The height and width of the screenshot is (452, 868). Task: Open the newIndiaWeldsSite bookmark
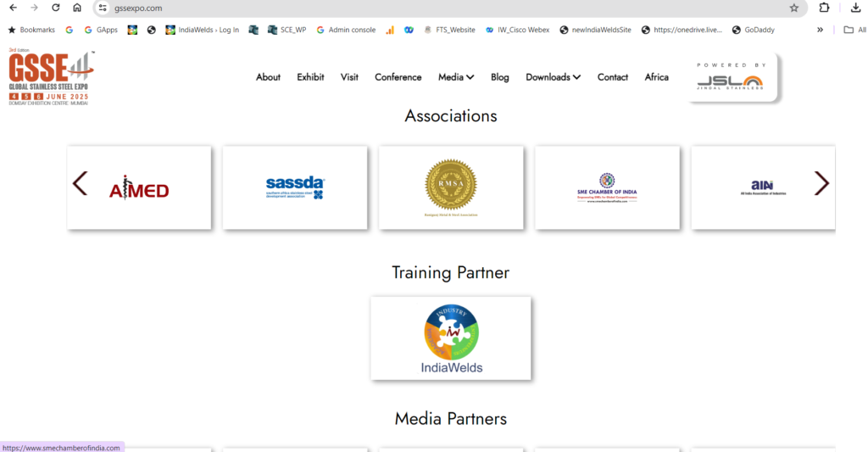coord(596,30)
